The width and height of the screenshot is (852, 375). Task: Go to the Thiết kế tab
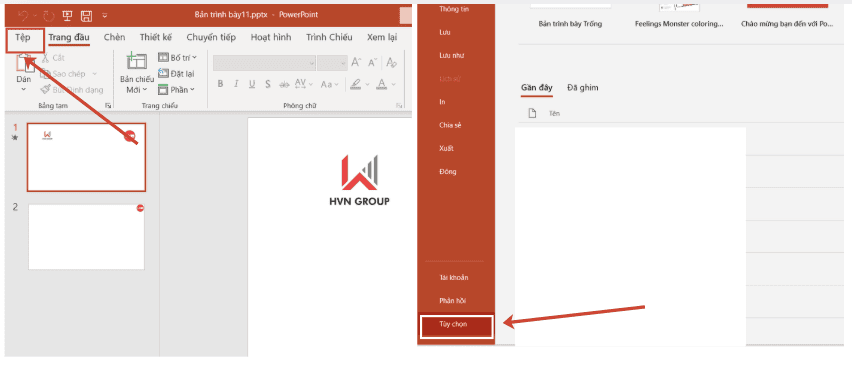point(155,37)
